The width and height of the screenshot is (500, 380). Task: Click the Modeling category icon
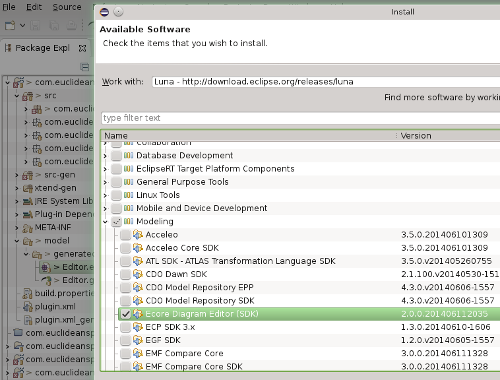point(128,222)
